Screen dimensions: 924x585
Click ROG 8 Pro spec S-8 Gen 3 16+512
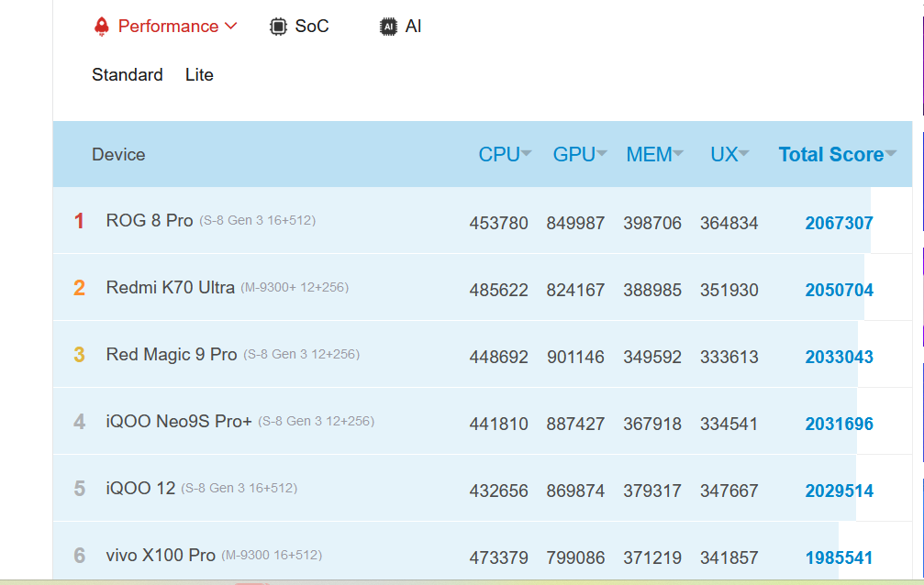pyautogui.click(x=258, y=220)
